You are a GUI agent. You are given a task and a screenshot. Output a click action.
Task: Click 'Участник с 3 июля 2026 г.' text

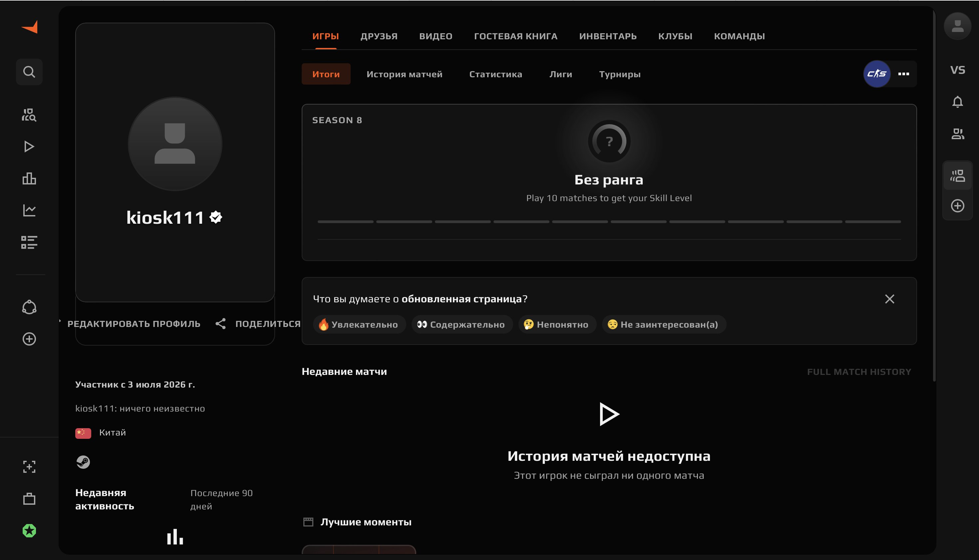(x=135, y=385)
